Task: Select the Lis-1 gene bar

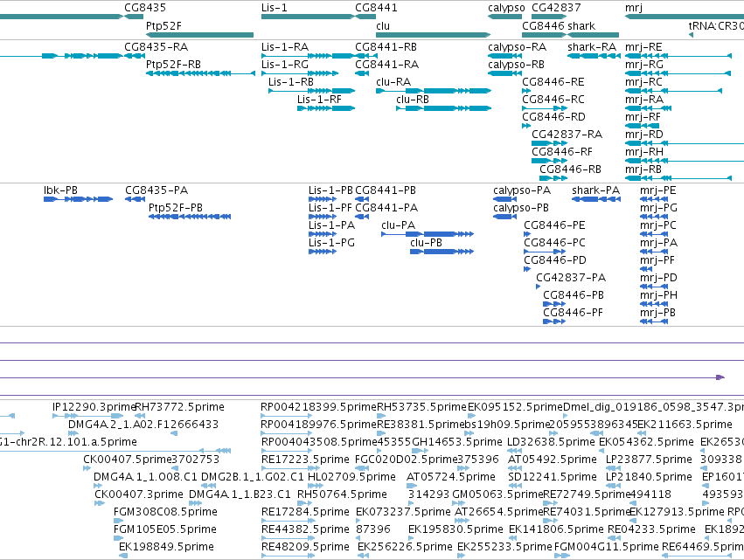Action: point(308,17)
